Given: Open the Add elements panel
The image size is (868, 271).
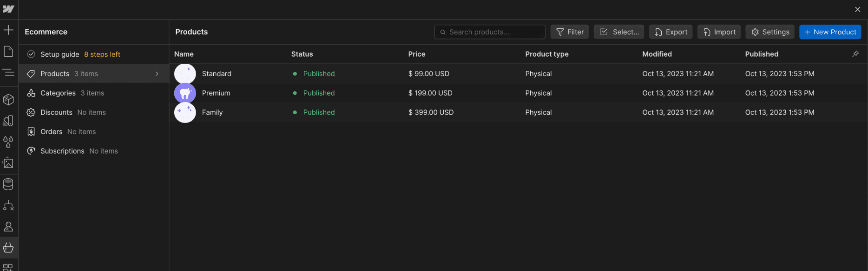Looking at the screenshot, I should pos(8,30).
